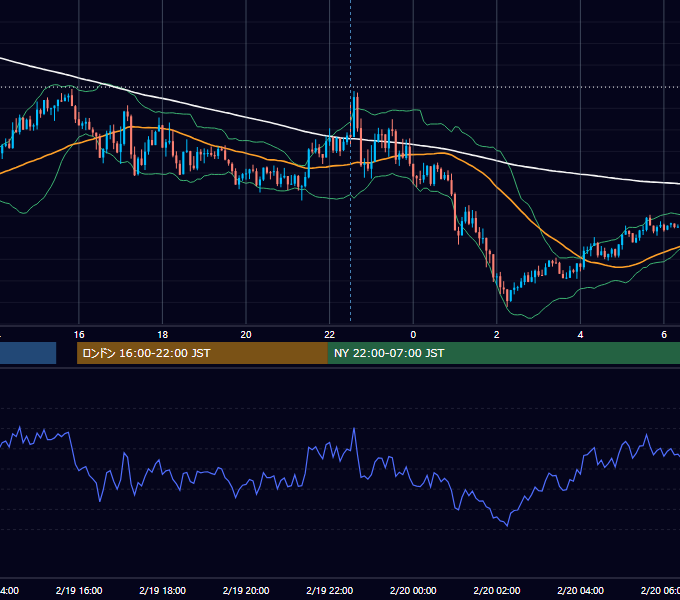Screen dimensions: 680x600
Task: Click the 2/19 16:00 date label
Action: (x=79, y=590)
